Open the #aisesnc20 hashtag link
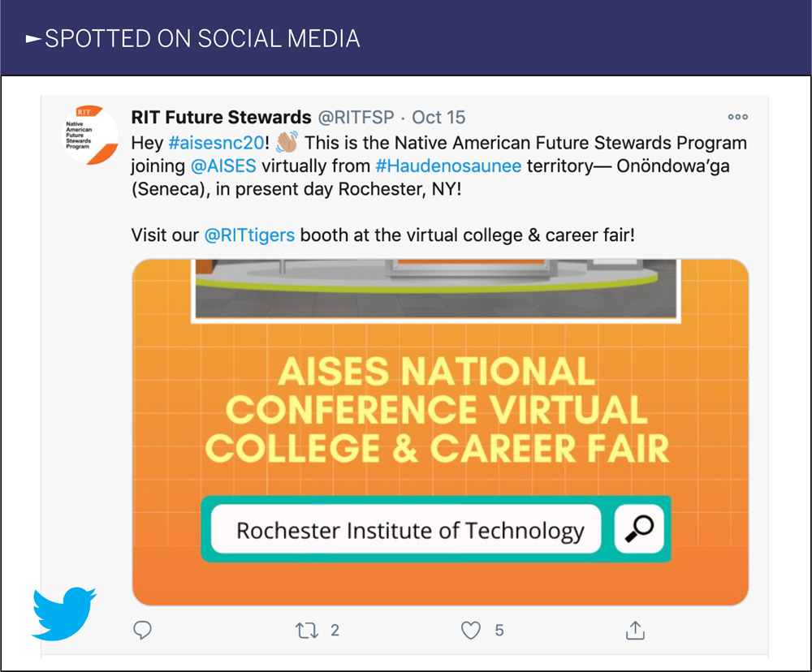812x672 pixels. coord(215,144)
